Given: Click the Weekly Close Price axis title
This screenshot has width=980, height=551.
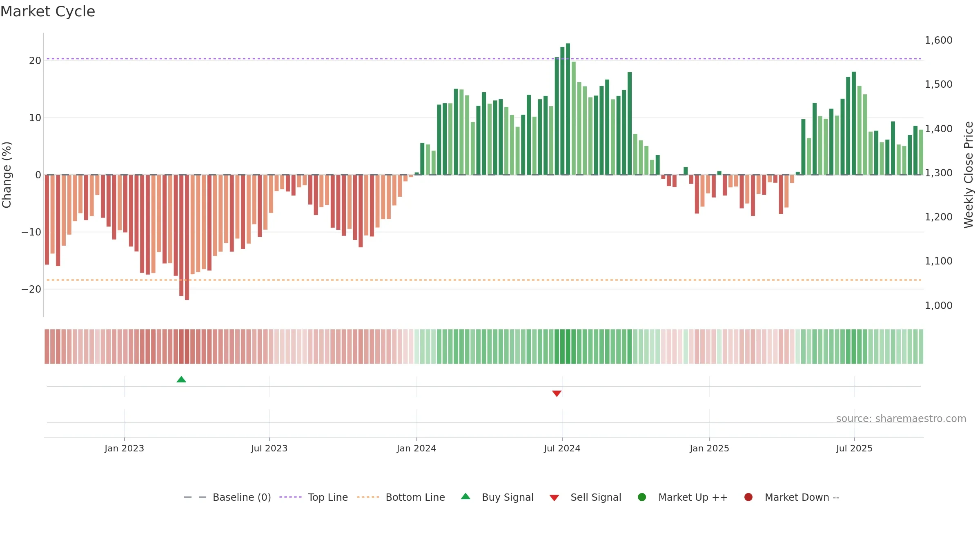Looking at the screenshot, I should 969,175.
